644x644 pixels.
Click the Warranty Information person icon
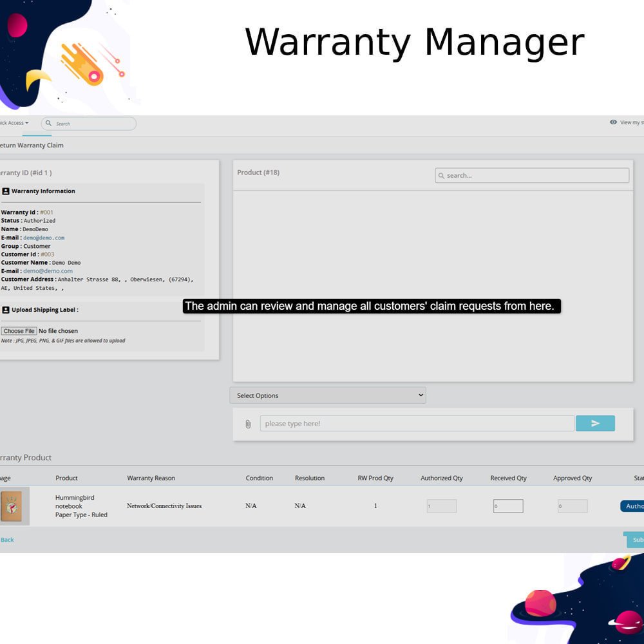click(x=6, y=191)
